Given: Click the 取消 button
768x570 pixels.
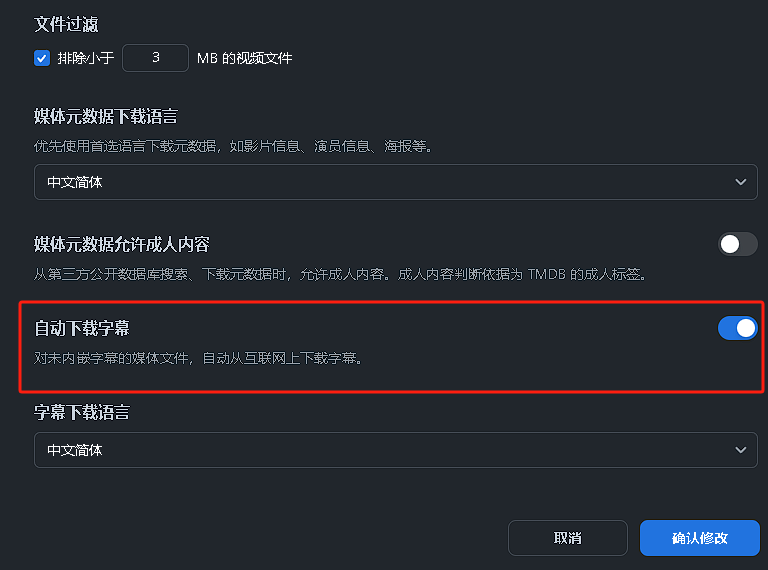Looking at the screenshot, I should tap(567, 538).
